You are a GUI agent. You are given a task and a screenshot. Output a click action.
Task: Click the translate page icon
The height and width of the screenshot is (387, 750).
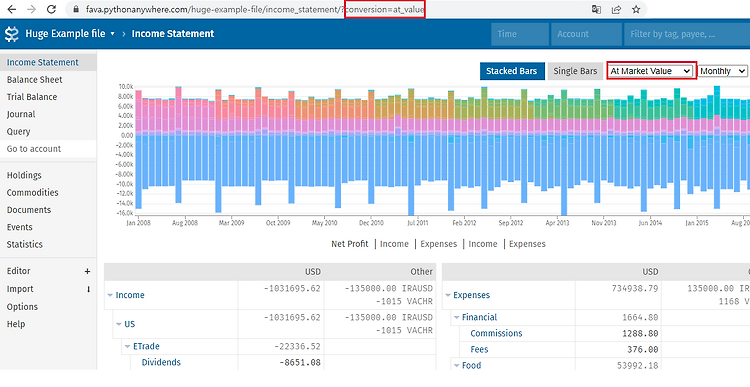[x=596, y=9]
